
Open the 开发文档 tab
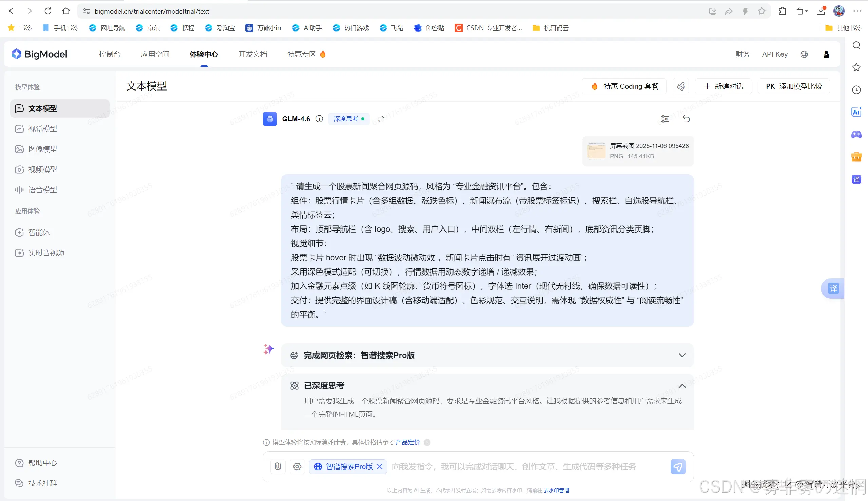[x=253, y=54]
